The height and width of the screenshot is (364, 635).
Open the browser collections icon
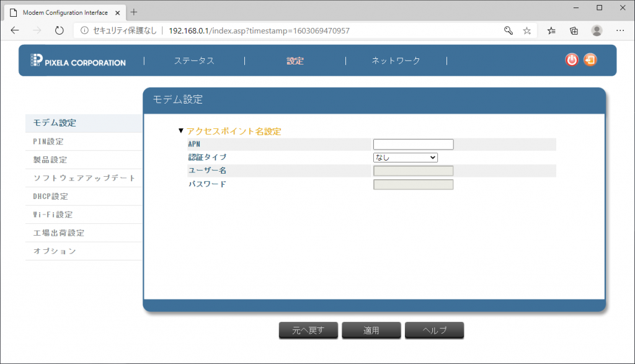[x=574, y=30]
